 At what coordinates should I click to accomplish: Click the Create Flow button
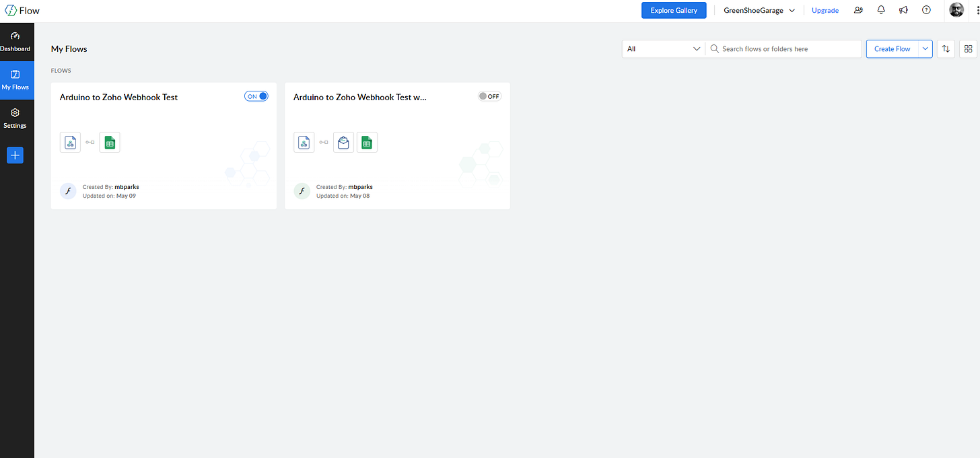pyautogui.click(x=892, y=48)
